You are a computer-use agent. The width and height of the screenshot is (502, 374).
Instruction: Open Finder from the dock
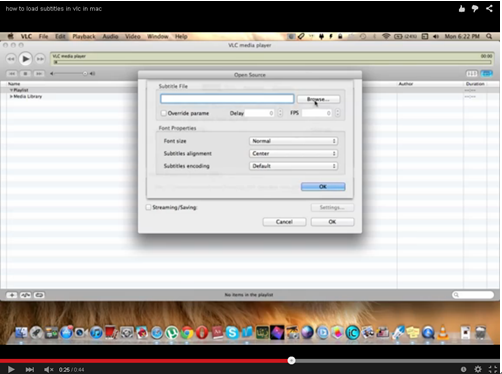21,332
